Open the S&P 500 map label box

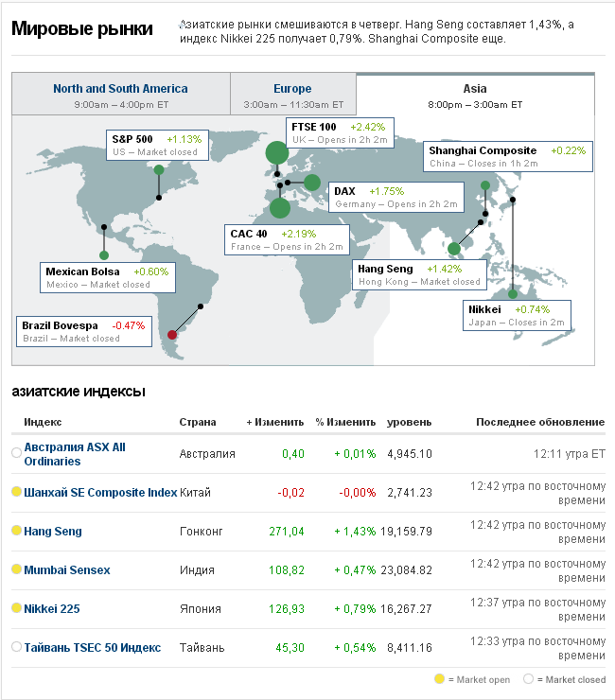[157, 145]
